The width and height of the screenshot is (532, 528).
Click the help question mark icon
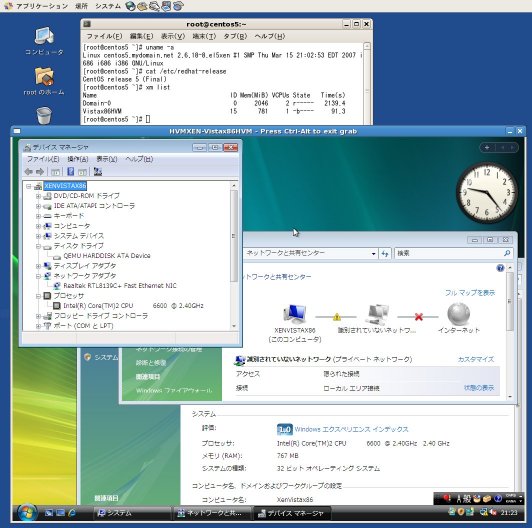(500, 268)
